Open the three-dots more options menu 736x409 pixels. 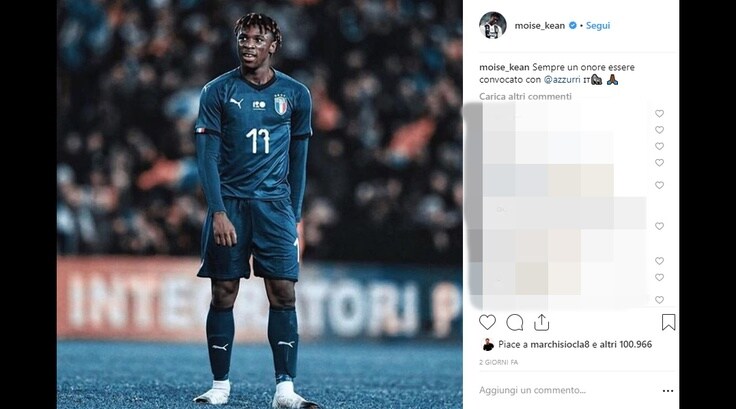click(x=668, y=391)
